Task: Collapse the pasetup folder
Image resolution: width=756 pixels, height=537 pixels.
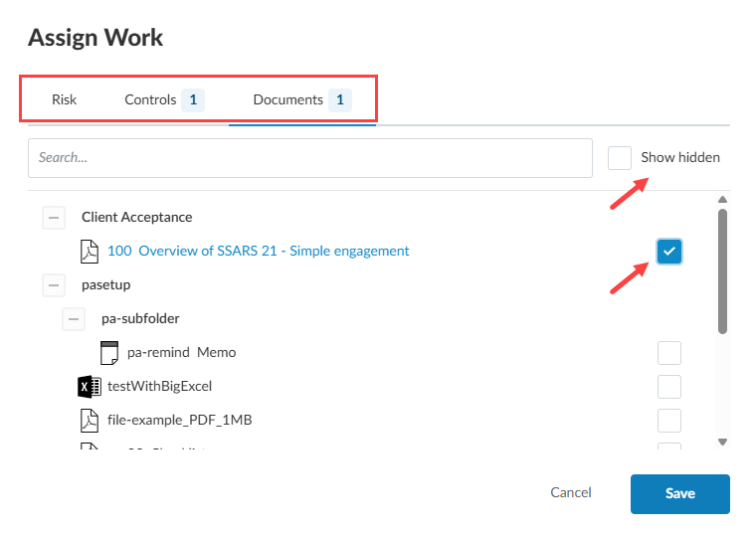Action: (54, 285)
